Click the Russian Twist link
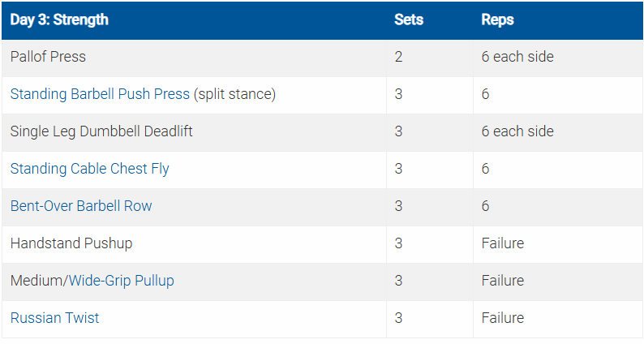 pos(54,318)
